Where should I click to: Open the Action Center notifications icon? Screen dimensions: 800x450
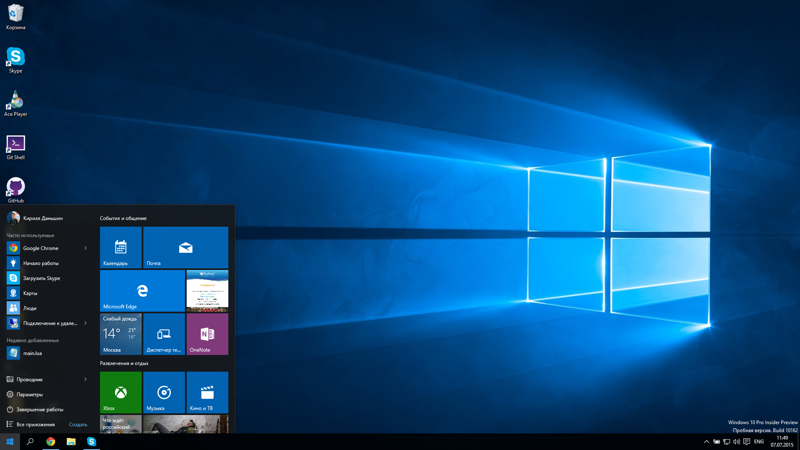746,442
